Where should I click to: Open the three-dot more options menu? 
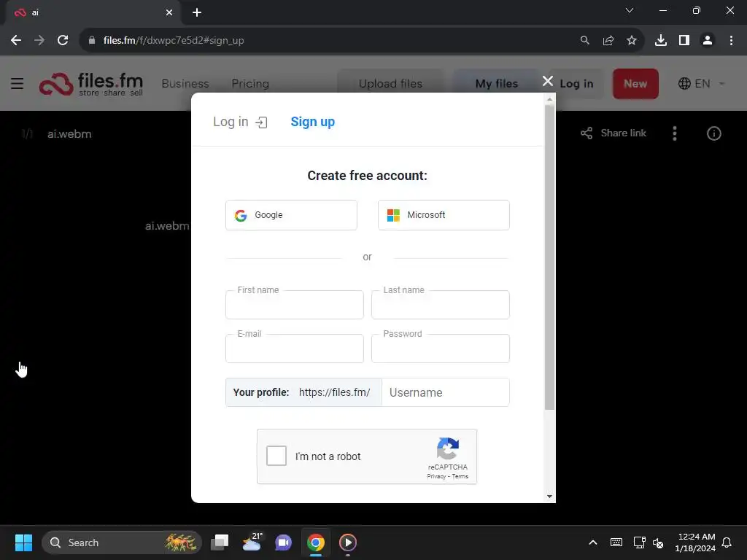675,133
